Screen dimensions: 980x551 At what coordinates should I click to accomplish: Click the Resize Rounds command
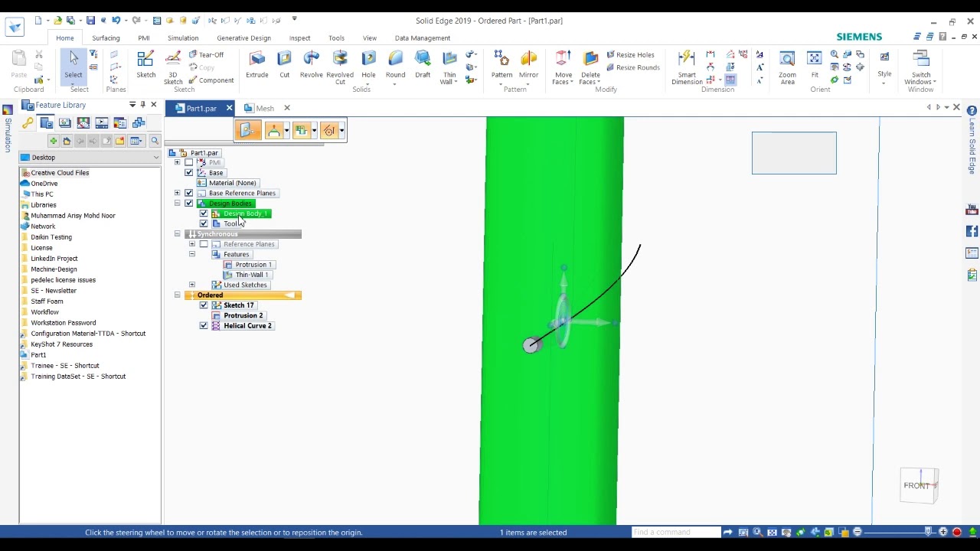632,67
